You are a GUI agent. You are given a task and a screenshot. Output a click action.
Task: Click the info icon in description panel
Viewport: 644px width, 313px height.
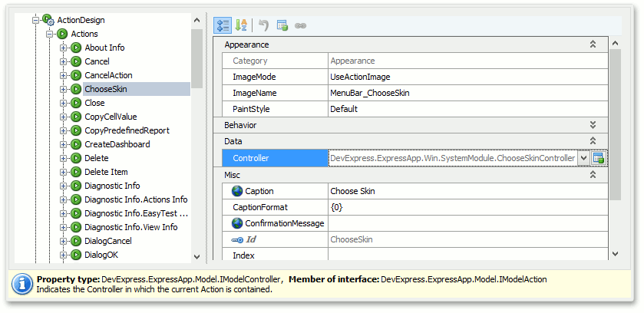[x=21, y=284]
